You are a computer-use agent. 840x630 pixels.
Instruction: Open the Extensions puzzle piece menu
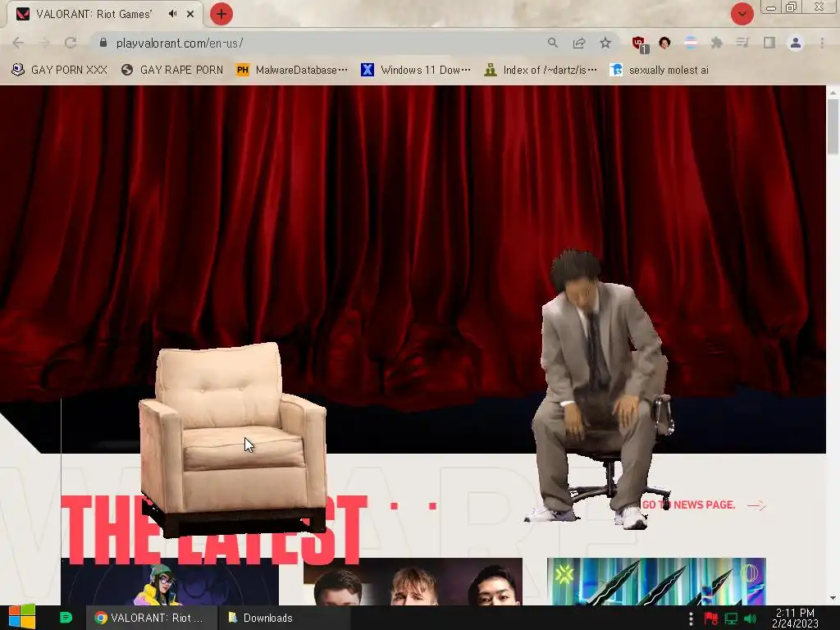(717, 43)
